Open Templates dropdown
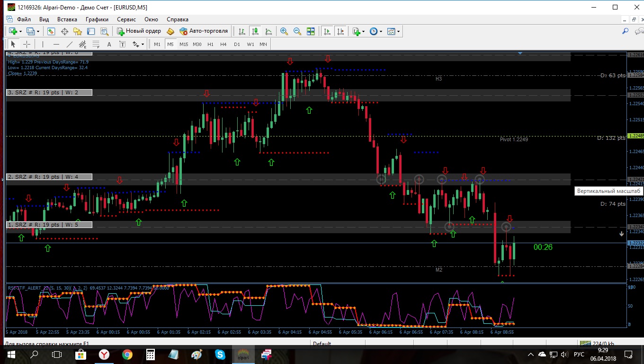 (x=399, y=31)
